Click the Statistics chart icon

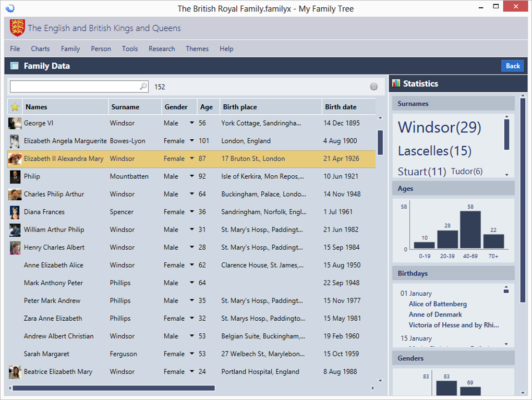pos(396,83)
